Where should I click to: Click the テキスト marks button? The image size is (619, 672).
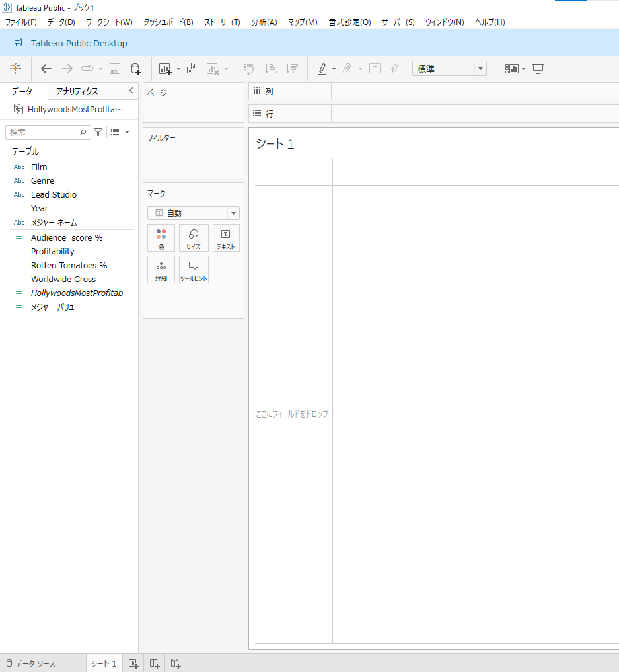pos(226,238)
